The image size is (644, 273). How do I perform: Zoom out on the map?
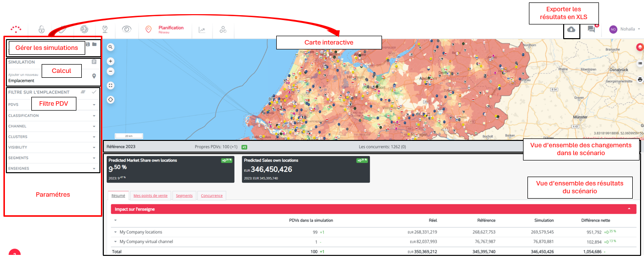coord(111,71)
